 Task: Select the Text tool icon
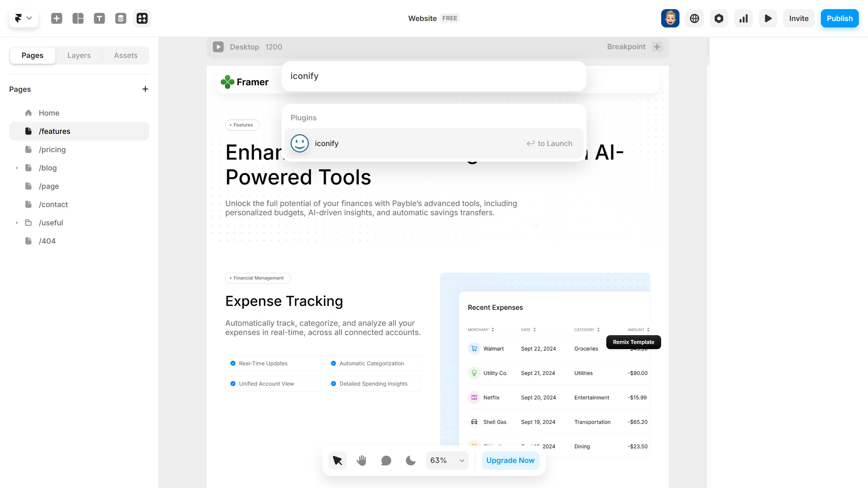(x=99, y=18)
